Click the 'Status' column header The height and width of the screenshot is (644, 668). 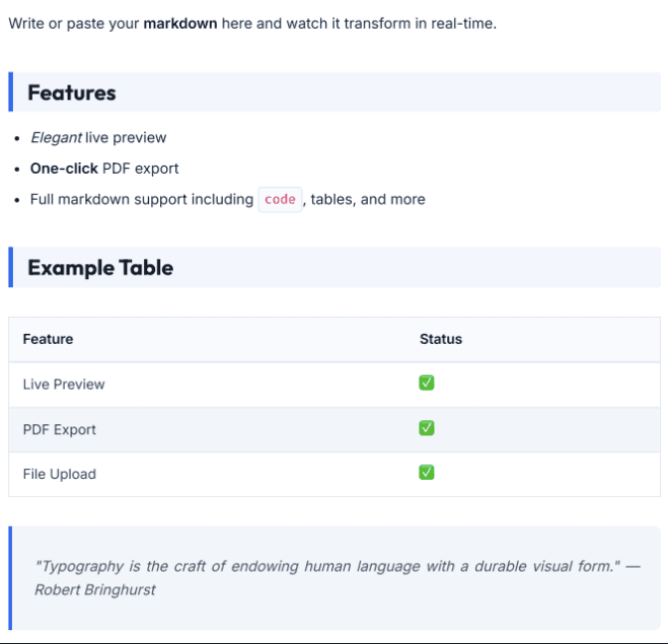441,339
